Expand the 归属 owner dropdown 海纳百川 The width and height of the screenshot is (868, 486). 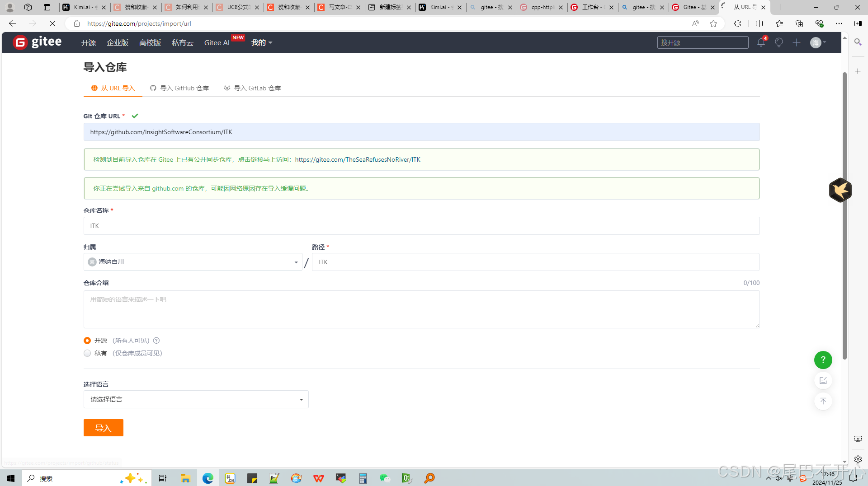click(x=193, y=262)
